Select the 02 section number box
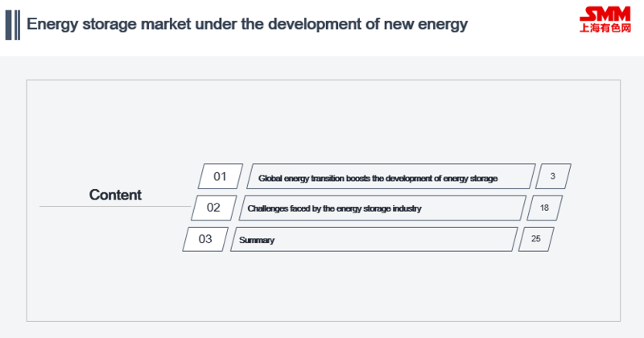Screen dimensions: 644x338 (213, 208)
